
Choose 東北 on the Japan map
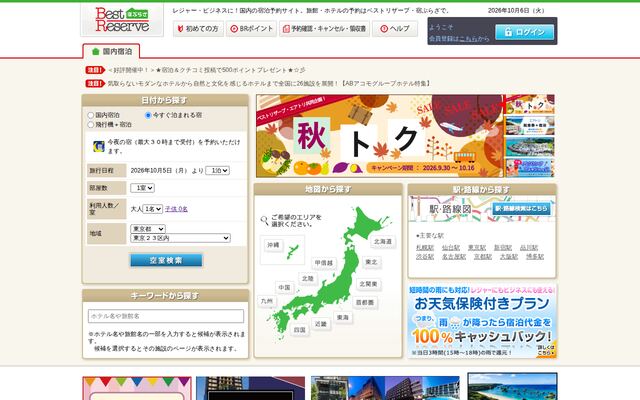tap(371, 262)
